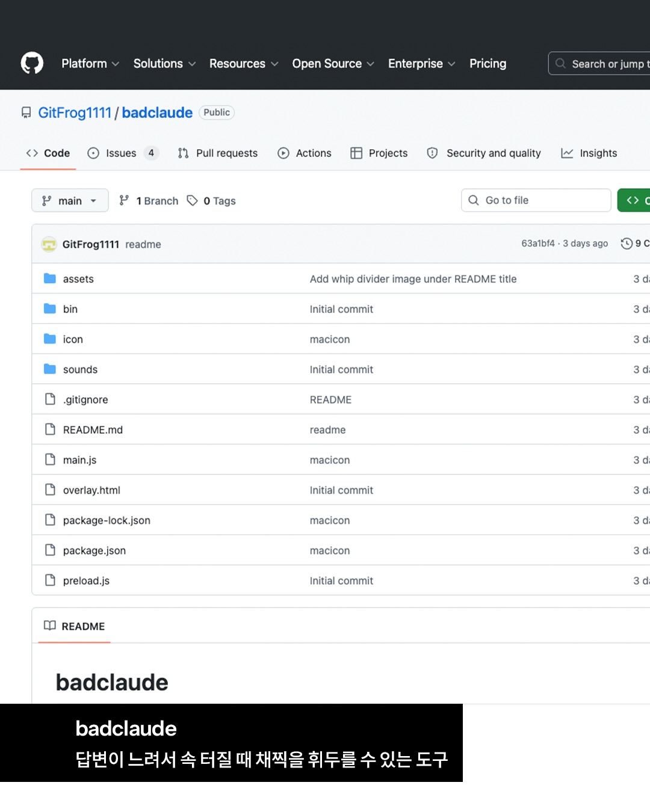Expand the main branch dropdown
The width and height of the screenshot is (650, 812).
[x=70, y=201]
